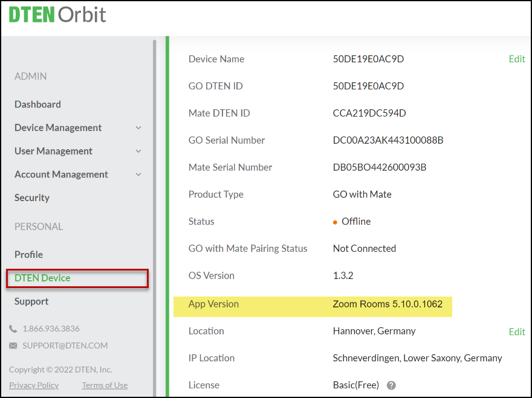
Task: Click the orange Offline status dot
Action: click(335, 222)
